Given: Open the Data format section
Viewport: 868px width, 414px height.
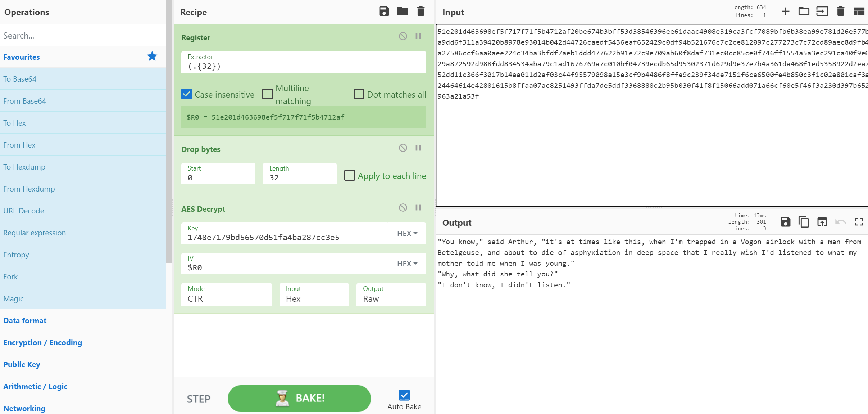Looking at the screenshot, I should click(25, 320).
